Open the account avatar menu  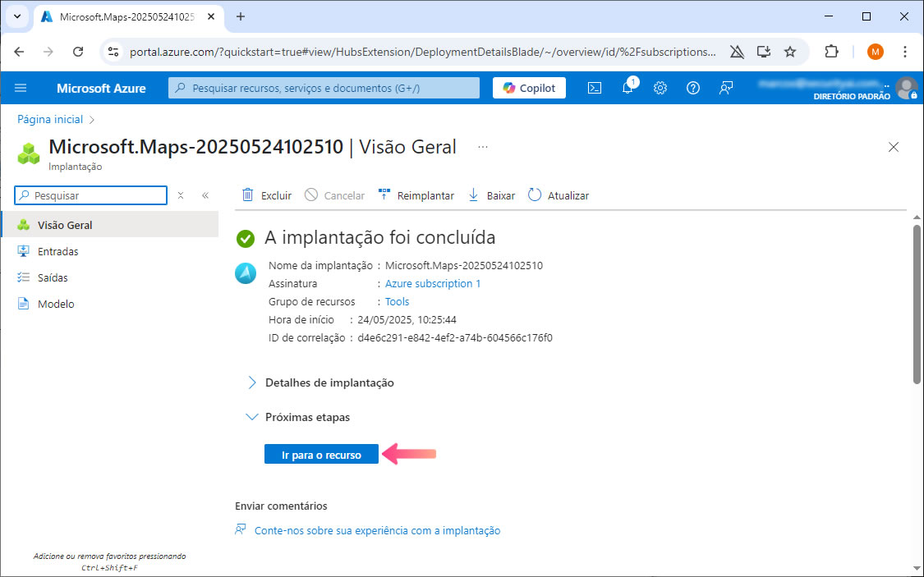906,88
